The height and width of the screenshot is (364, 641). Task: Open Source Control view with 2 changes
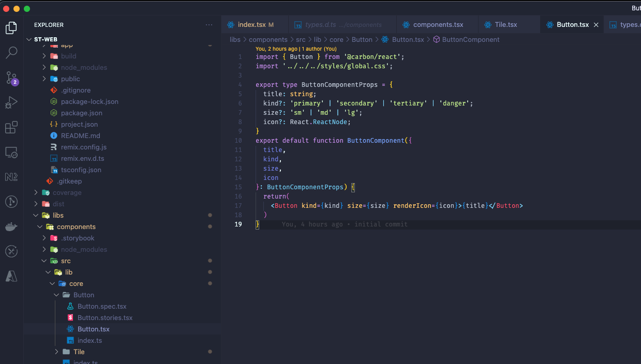tap(11, 78)
